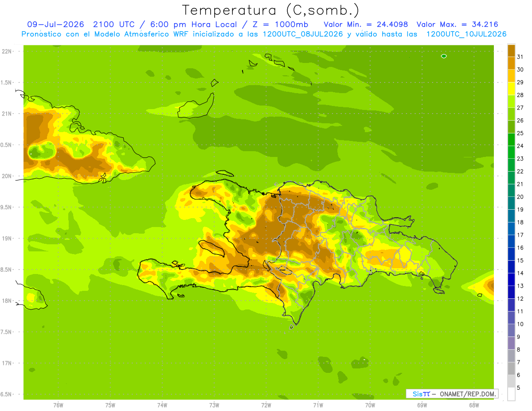The width and height of the screenshot is (532, 411).
Task: Click the legend value "20"
Action: 520,197
